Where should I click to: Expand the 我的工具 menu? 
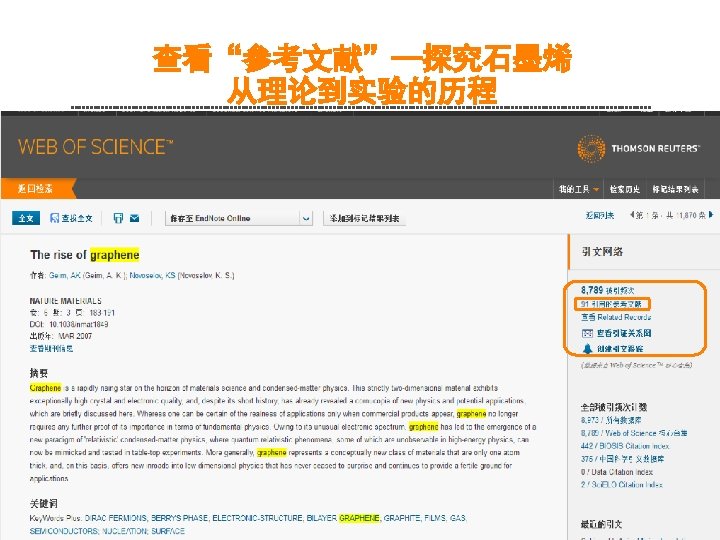click(579, 189)
